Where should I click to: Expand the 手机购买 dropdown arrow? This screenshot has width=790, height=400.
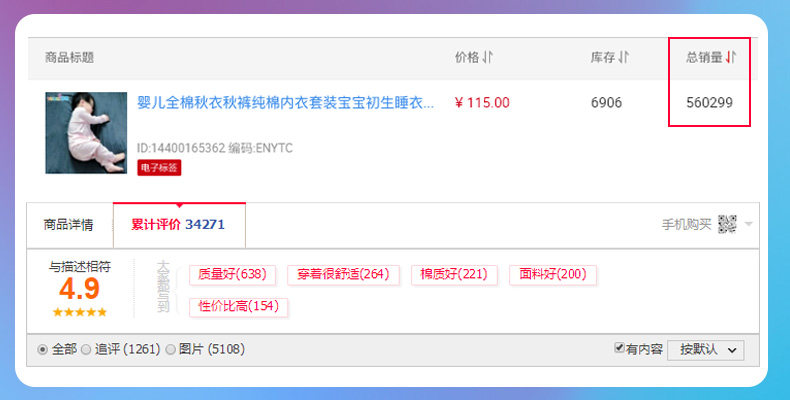point(748,224)
